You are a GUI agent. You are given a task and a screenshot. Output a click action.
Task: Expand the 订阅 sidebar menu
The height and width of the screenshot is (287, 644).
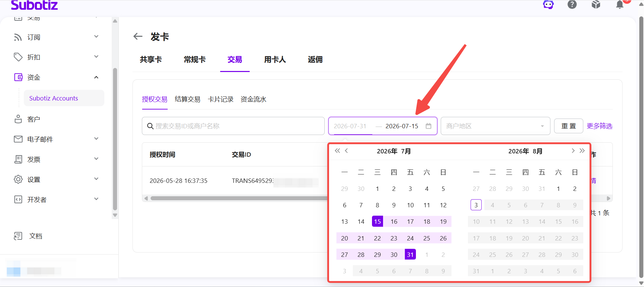[x=96, y=37]
